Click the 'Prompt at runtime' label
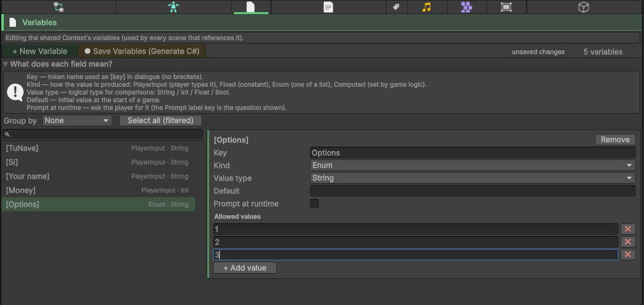Image resolution: width=644 pixels, height=305 pixels. pyautogui.click(x=246, y=204)
